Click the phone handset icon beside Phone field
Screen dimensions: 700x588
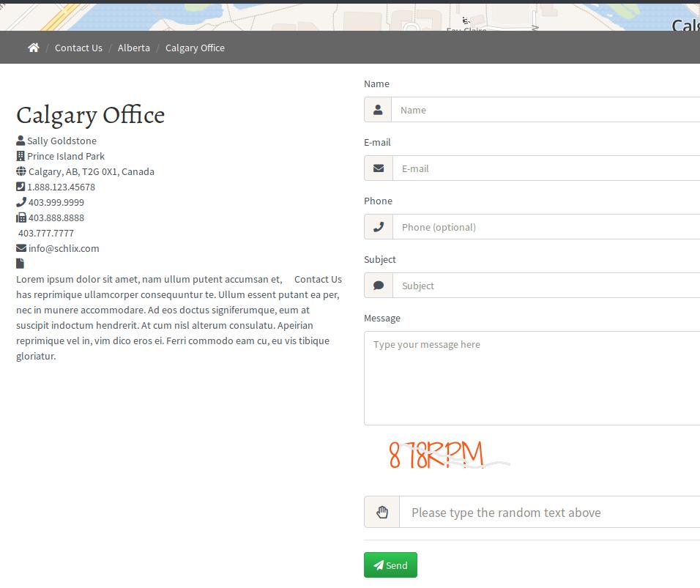tap(379, 227)
